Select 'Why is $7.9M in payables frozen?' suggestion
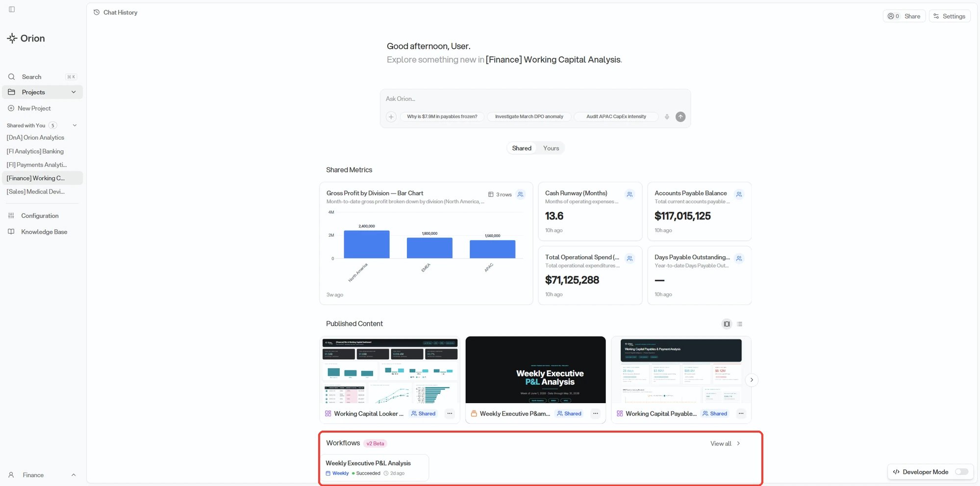Viewport: 980px width, 486px height. pyautogui.click(x=442, y=117)
